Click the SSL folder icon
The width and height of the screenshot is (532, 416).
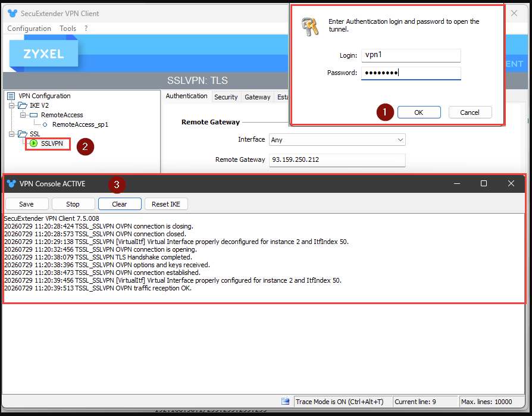click(x=23, y=134)
